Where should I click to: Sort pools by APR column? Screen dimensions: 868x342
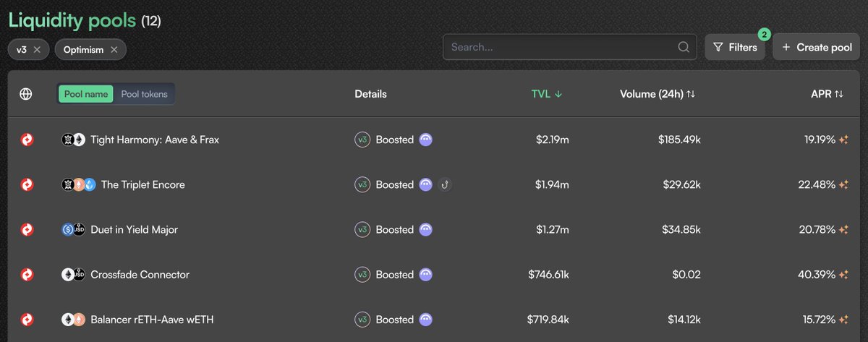click(827, 94)
